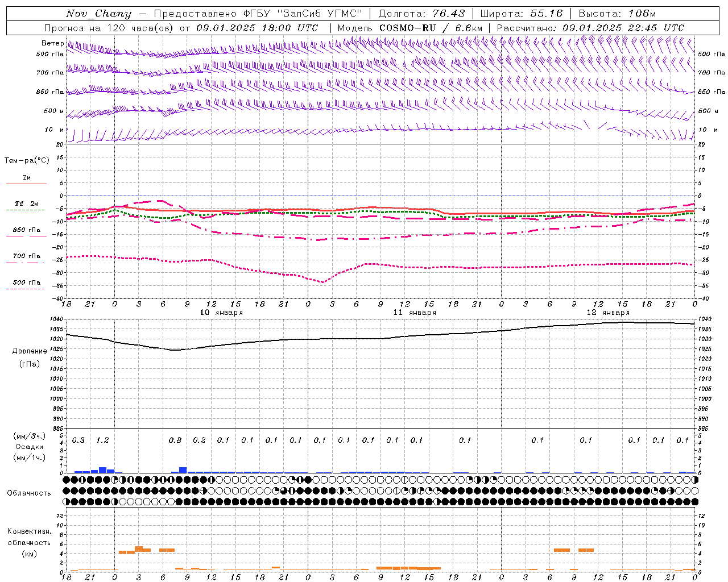Click the Широта: 55.16 latitude value
Viewport: 728px width, 582px height.
pos(522,14)
